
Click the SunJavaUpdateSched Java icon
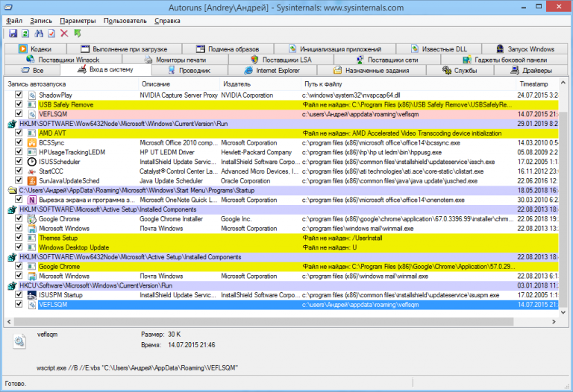pyautogui.click(x=31, y=180)
